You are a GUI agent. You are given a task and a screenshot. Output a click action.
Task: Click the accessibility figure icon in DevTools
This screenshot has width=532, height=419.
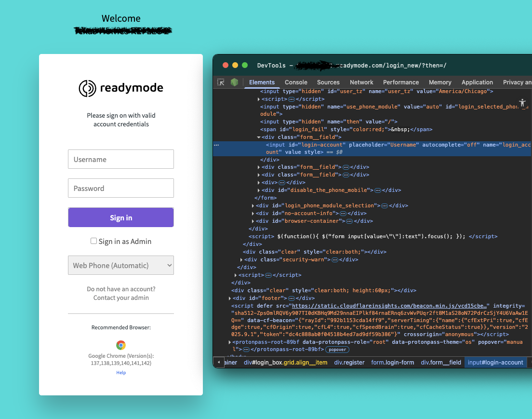tap(522, 103)
